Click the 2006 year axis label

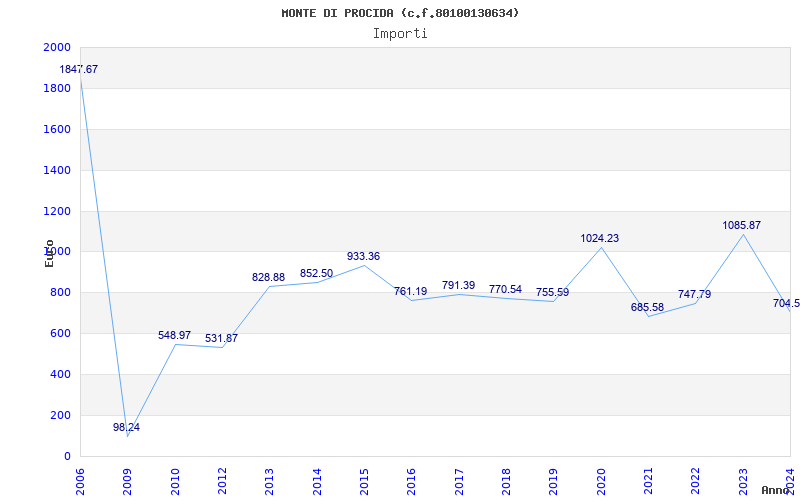pyautogui.click(x=80, y=482)
